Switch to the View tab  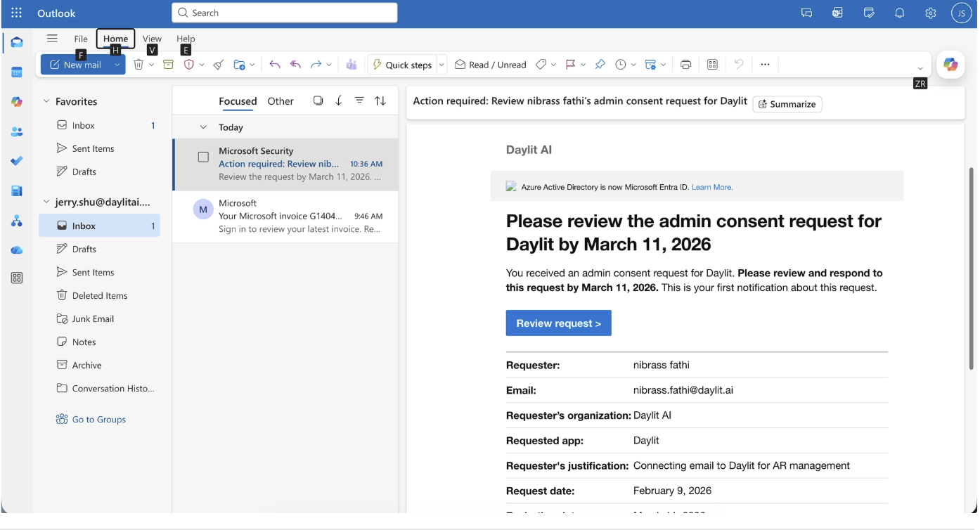[152, 39]
